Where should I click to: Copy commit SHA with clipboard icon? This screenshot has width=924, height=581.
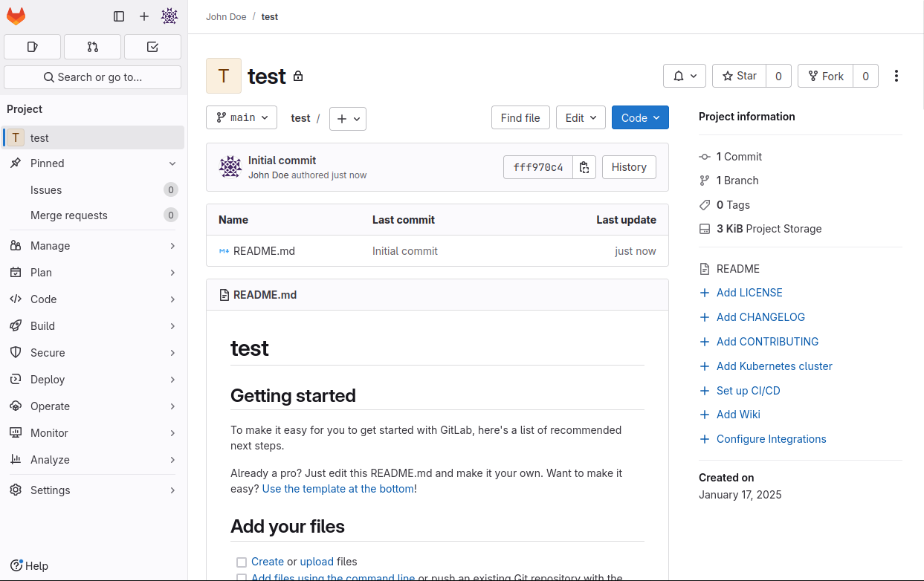coord(584,167)
